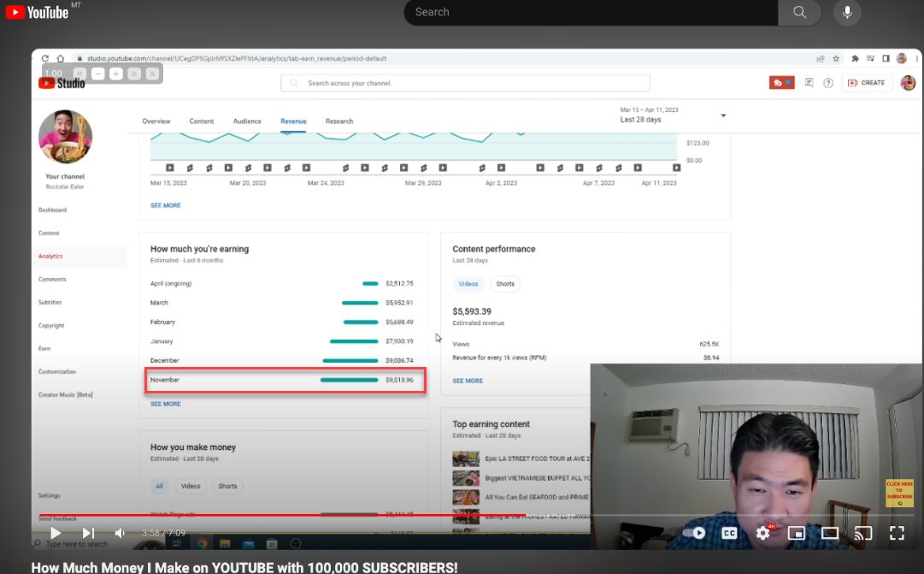
Task: Select the Revenue tab
Action: (x=293, y=121)
